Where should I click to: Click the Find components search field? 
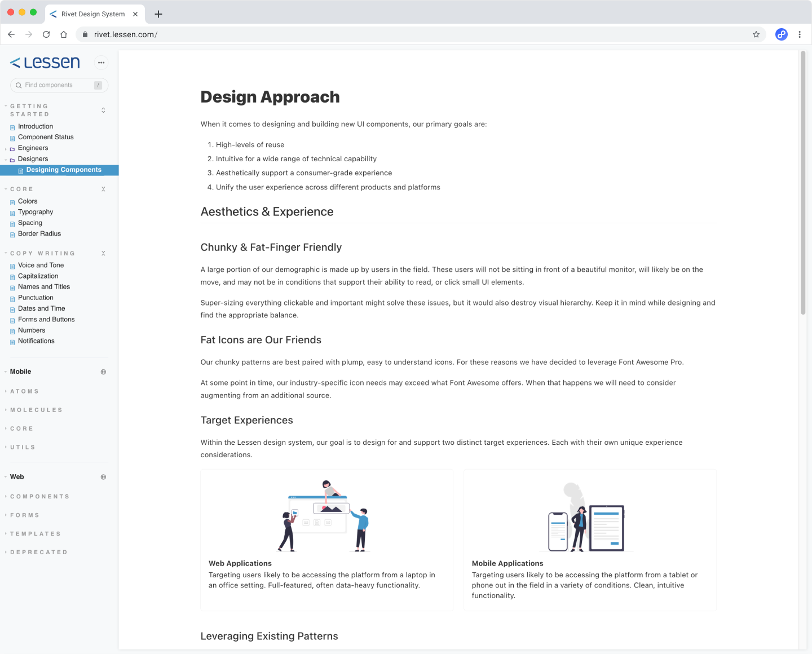(x=56, y=85)
